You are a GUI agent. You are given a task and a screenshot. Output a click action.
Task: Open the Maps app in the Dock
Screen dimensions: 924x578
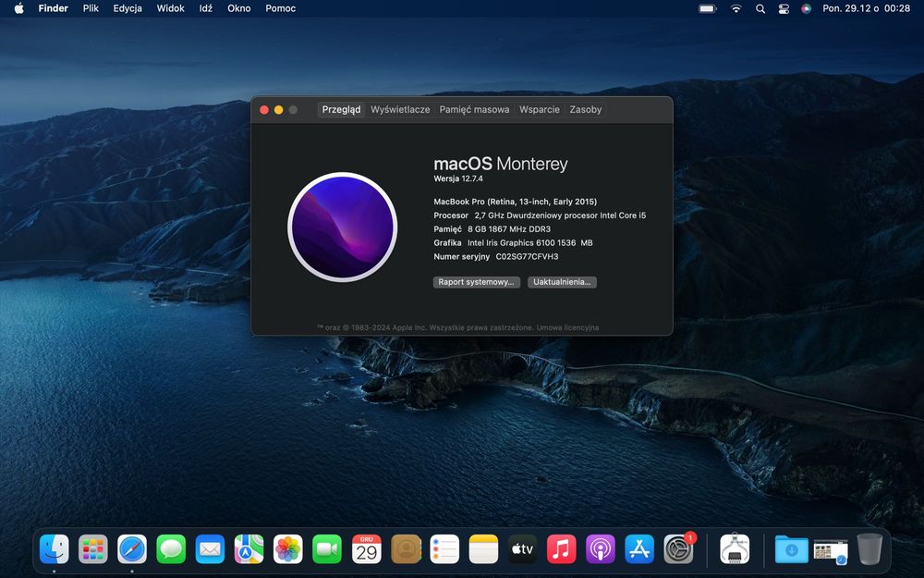click(x=249, y=549)
